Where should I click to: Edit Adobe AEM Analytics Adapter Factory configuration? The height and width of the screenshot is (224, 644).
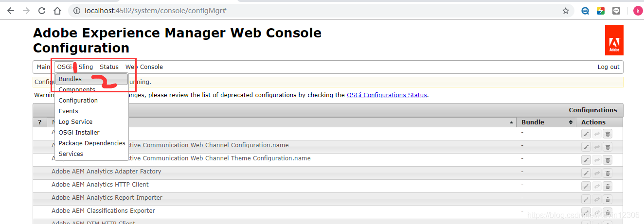(586, 173)
